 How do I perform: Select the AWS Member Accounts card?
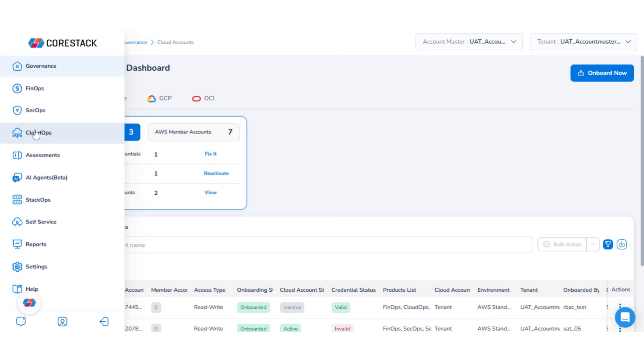tap(194, 132)
